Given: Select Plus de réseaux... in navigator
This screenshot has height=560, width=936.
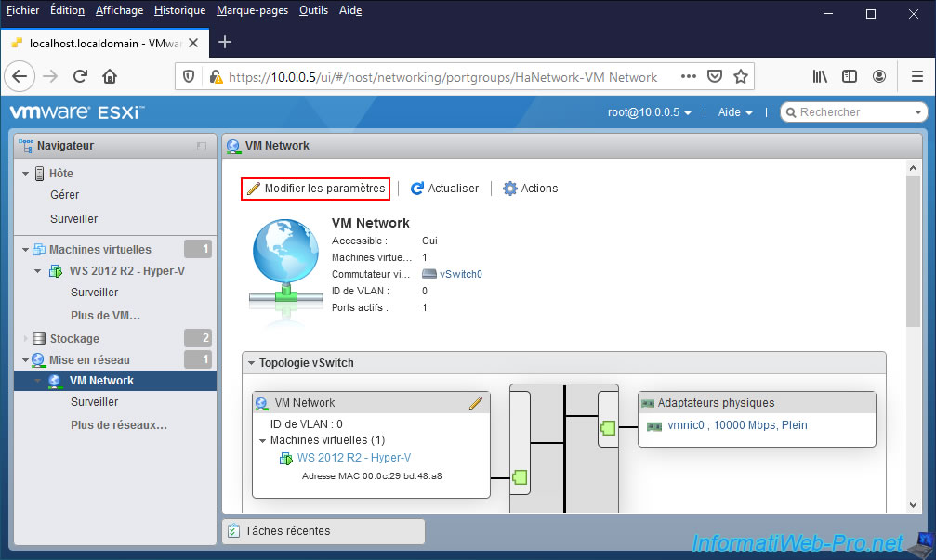Looking at the screenshot, I should tap(119, 425).
